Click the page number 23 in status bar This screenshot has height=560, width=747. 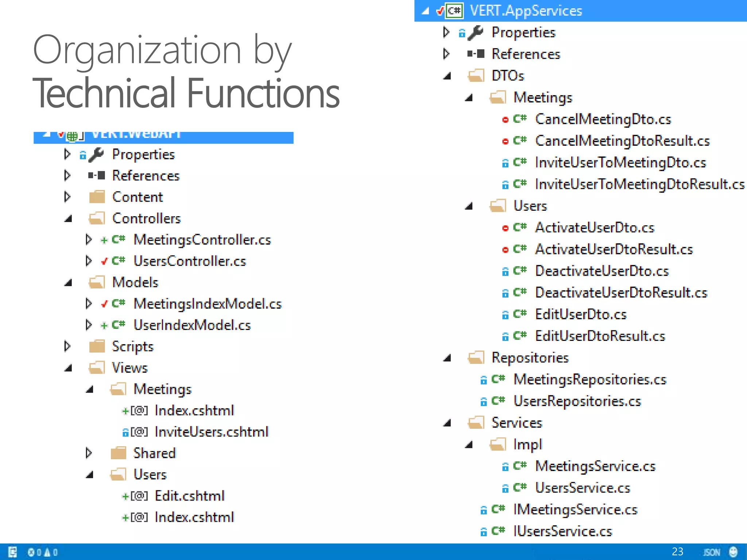coord(677,552)
